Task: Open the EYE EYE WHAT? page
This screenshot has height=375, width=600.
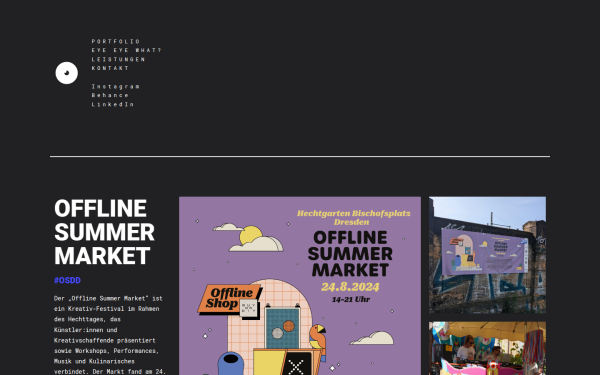Action: tap(127, 50)
